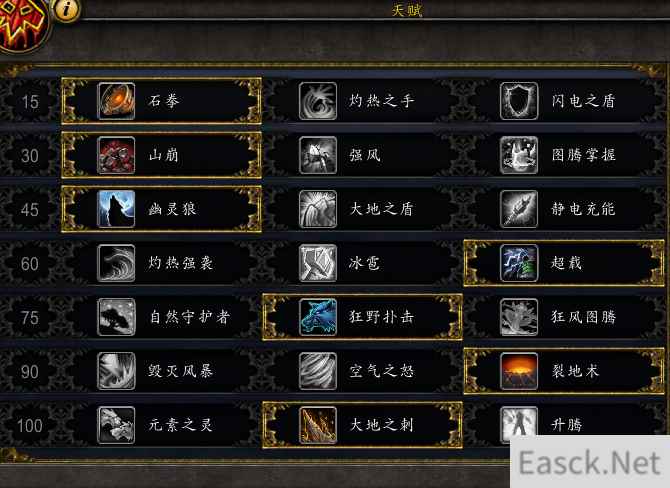Choose the 闪电之盾 shield icon
The width and height of the screenshot is (670, 488).
click(519, 101)
